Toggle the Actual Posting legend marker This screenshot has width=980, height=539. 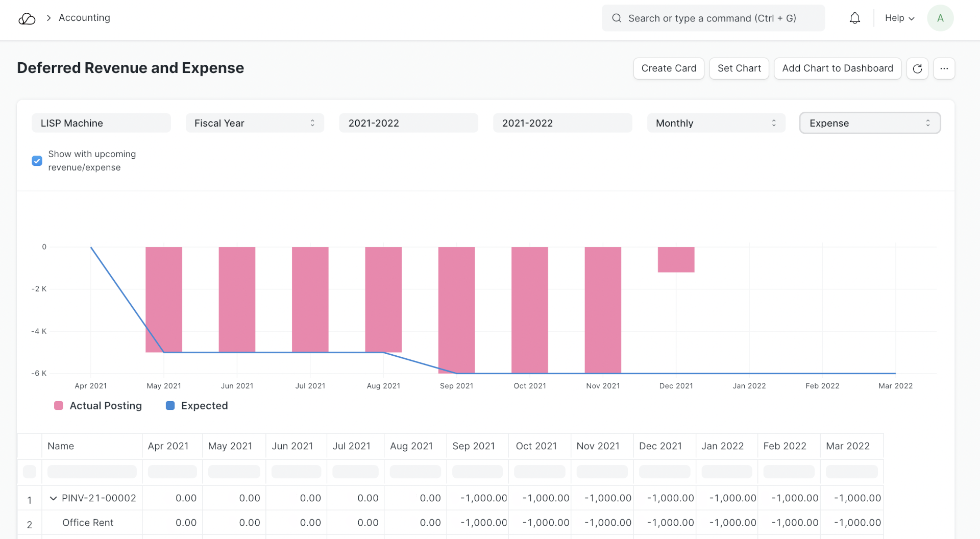59,406
